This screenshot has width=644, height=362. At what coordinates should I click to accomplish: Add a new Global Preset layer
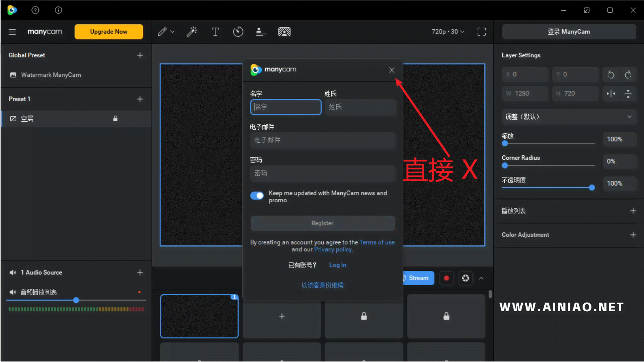point(140,55)
